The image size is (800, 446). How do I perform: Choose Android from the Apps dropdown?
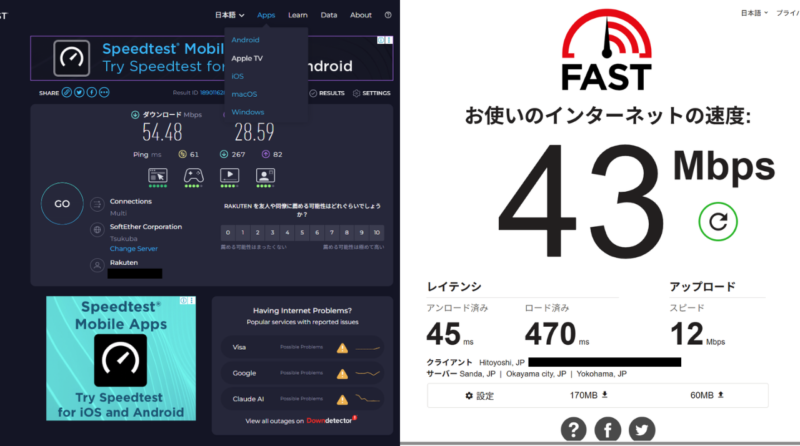click(x=245, y=40)
